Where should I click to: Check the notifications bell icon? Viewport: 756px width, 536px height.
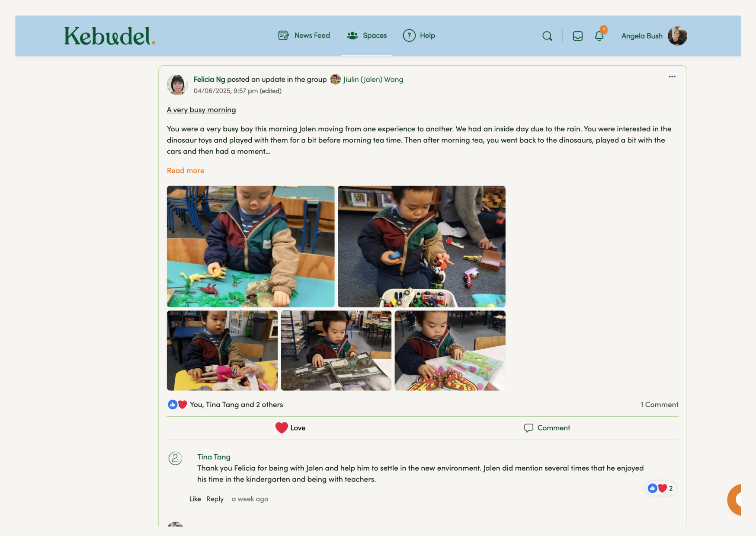599,36
